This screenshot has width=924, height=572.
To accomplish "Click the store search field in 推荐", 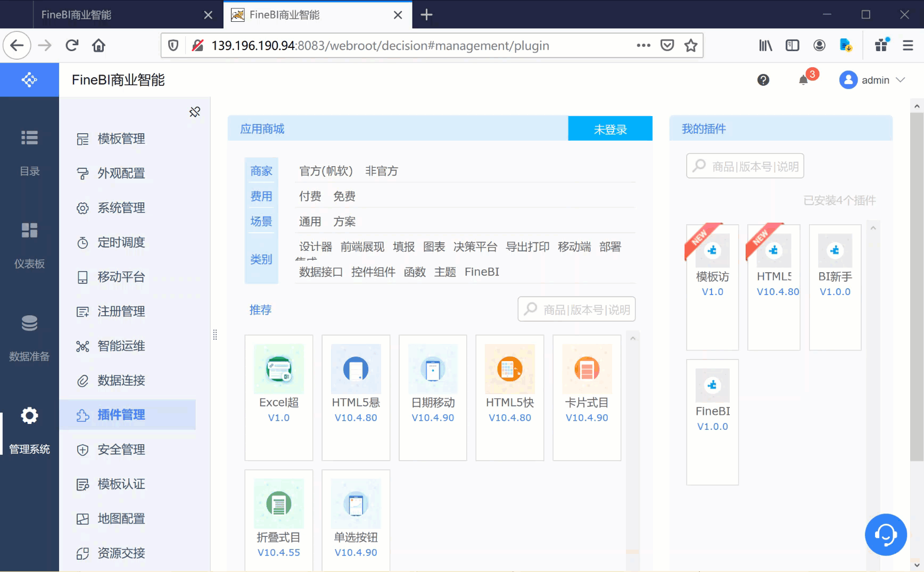I will (577, 309).
